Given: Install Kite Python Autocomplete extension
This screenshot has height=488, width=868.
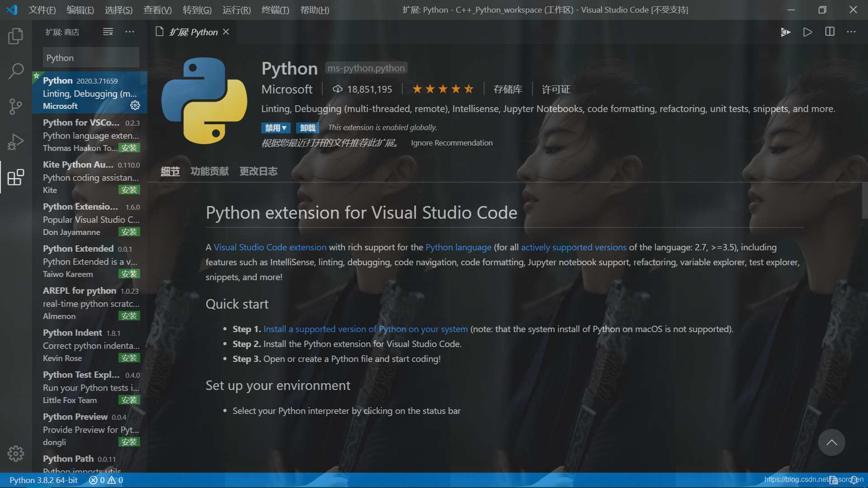Looking at the screenshot, I should pos(129,190).
